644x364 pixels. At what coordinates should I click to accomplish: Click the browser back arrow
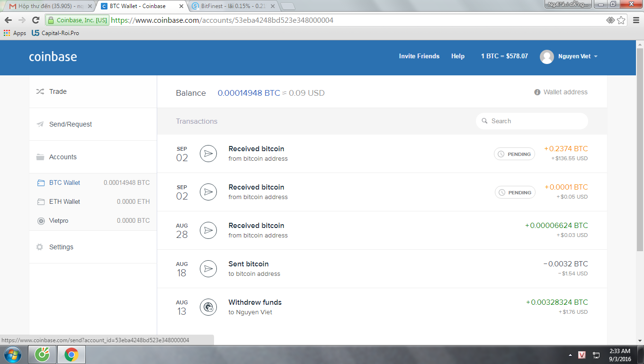click(8, 20)
